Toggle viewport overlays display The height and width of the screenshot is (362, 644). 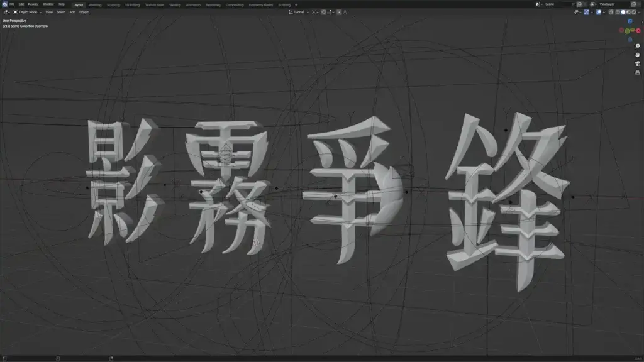(x=597, y=12)
